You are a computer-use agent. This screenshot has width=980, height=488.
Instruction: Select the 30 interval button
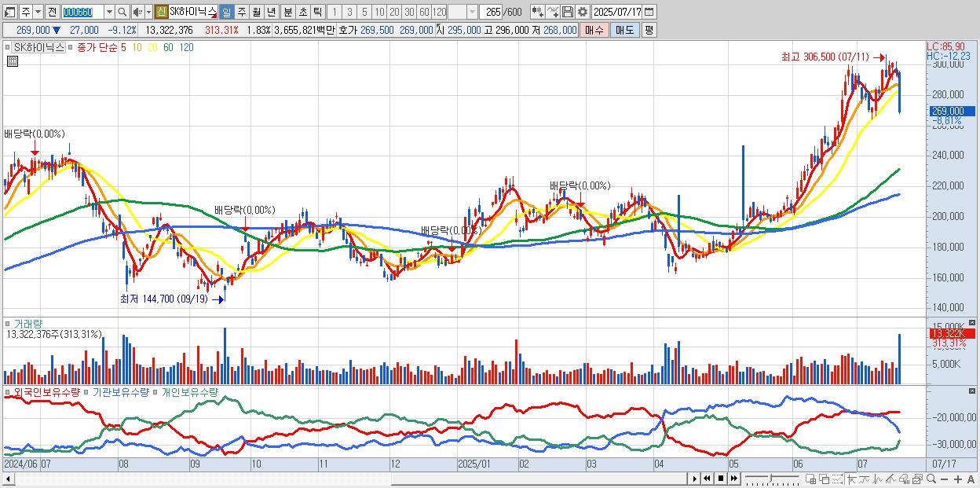click(408, 12)
